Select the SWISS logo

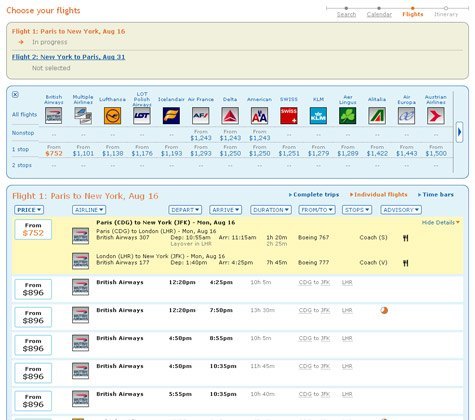pos(289,116)
